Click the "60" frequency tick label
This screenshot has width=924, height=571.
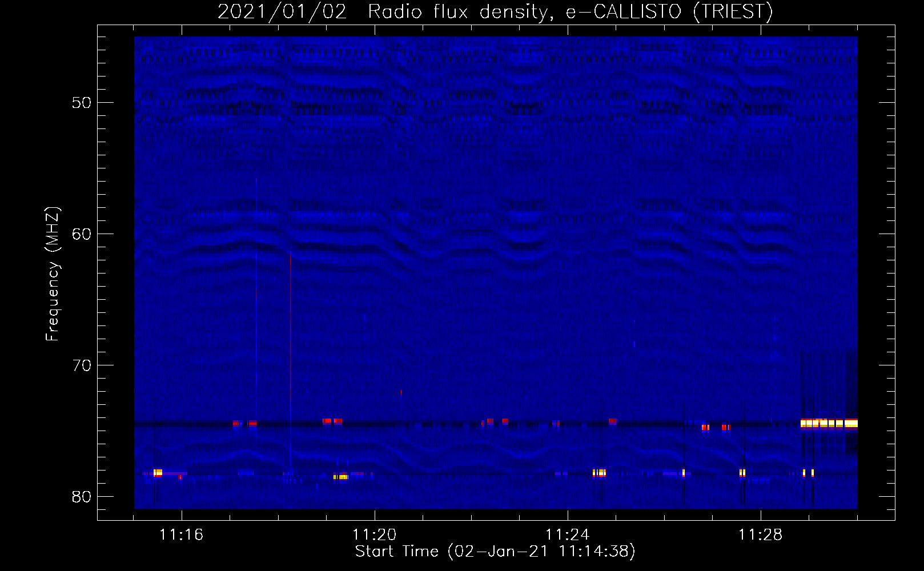[x=82, y=234]
